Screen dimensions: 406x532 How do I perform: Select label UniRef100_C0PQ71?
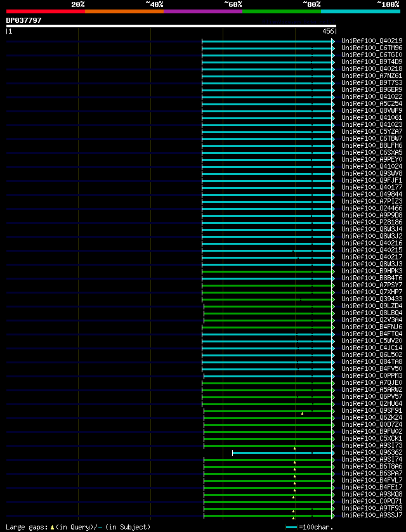372,502
